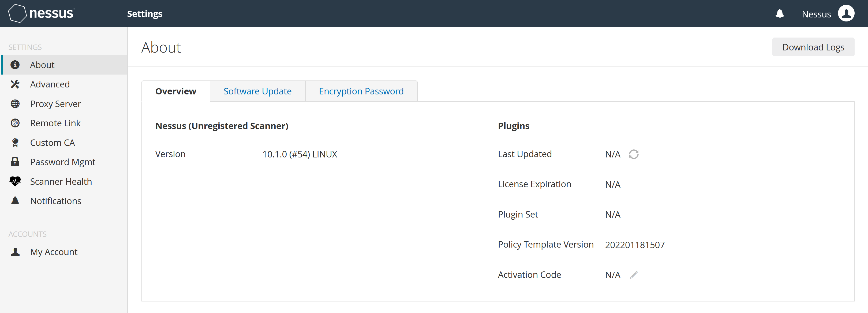Go to Advanced settings
The image size is (868, 313).
pos(64,84)
